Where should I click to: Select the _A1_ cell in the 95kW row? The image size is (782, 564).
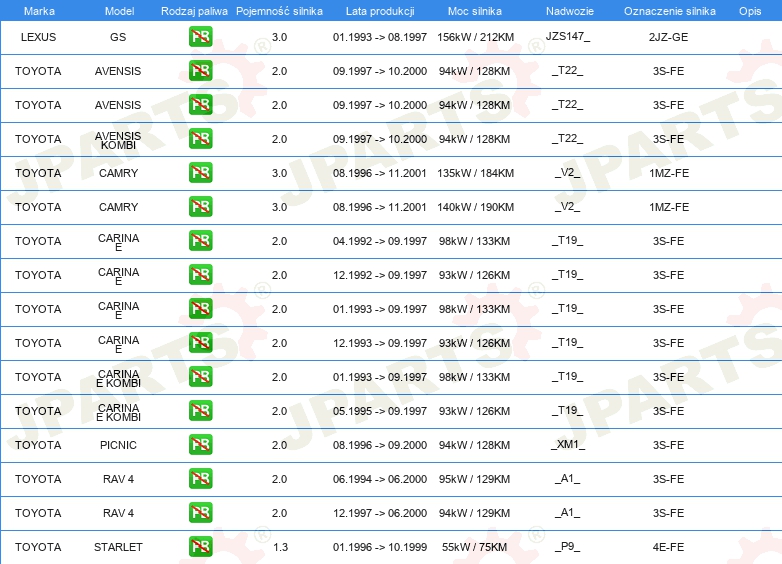[x=568, y=479]
